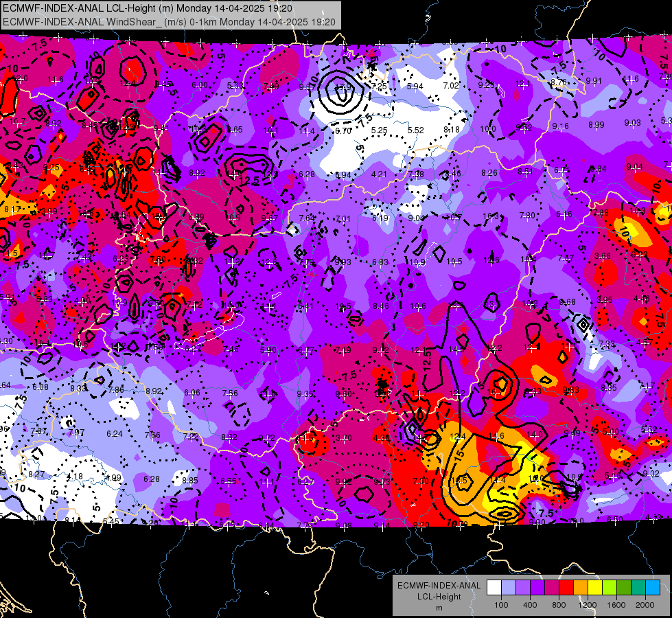Click the legend value 100

[x=501, y=605]
